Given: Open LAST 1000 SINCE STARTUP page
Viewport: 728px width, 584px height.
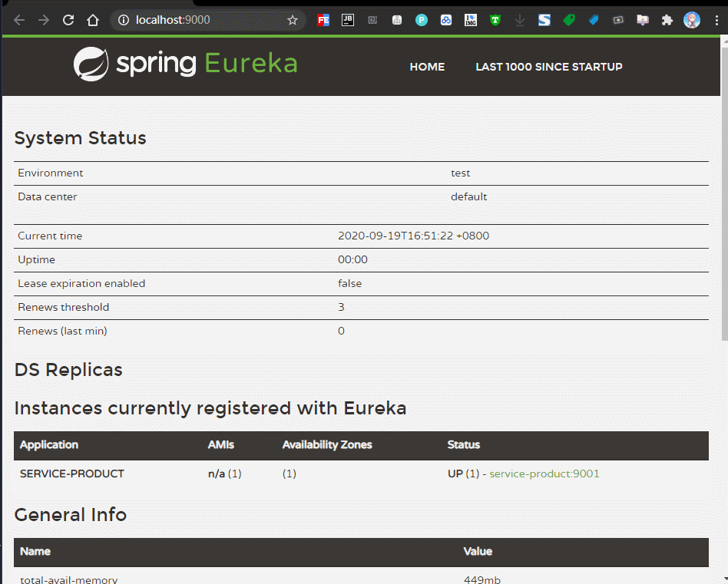Looking at the screenshot, I should [549, 67].
